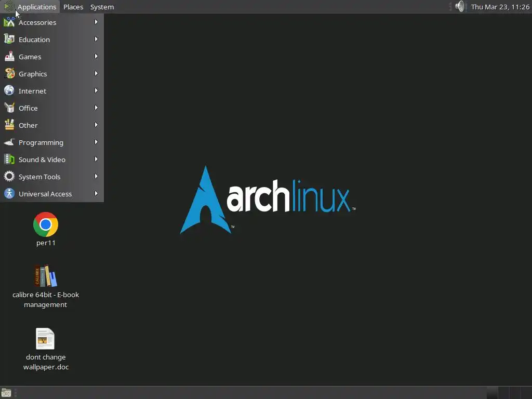Click the clock showing Thu Mar 23, 11:26
532x399 pixels.
pyautogui.click(x=500, y=7)
